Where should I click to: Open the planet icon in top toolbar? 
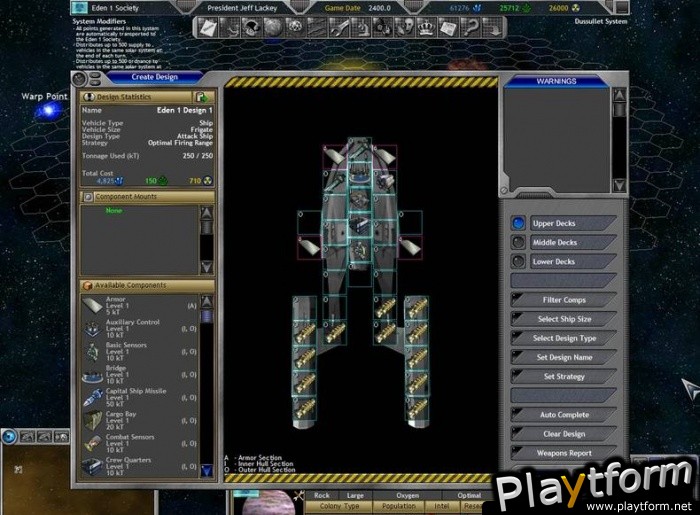(273, 28)
